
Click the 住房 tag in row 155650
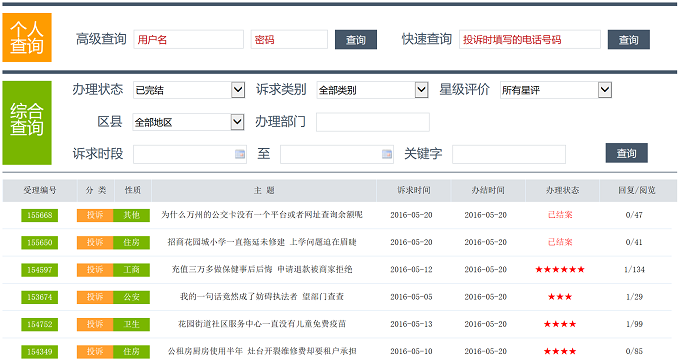pos(131,242)
